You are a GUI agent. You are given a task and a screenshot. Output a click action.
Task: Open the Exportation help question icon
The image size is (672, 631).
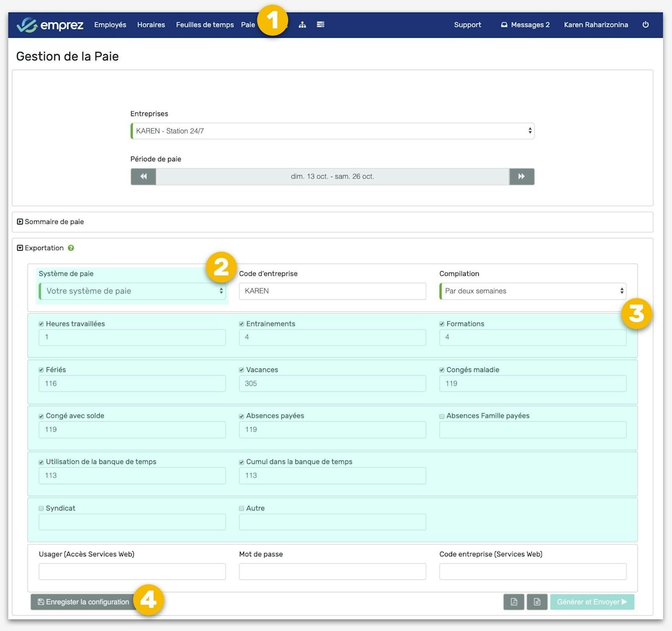click(71, 248)
